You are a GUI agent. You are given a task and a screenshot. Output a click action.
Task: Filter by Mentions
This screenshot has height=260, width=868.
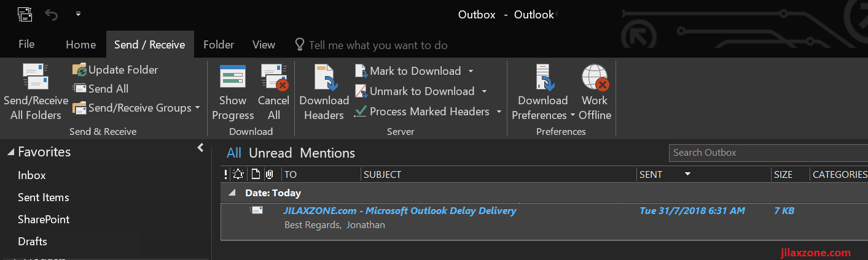[327, 153]
